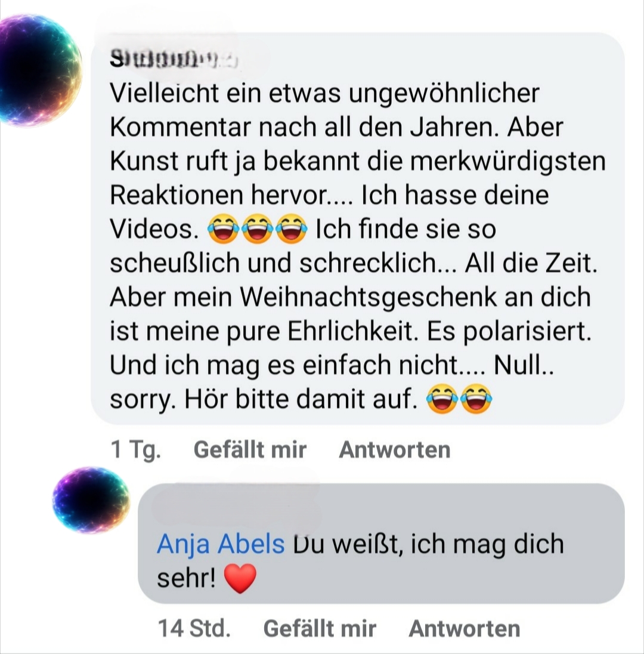Click the middle laughing emoji after Videos.
The image size is (644, 654).
tap(258, 229)
